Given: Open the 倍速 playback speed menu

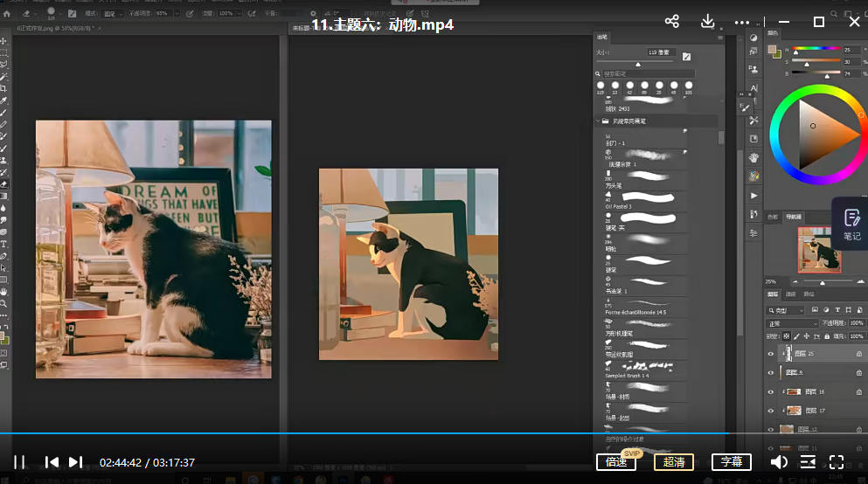Looking at the screenshot, I should pos(615,462).
